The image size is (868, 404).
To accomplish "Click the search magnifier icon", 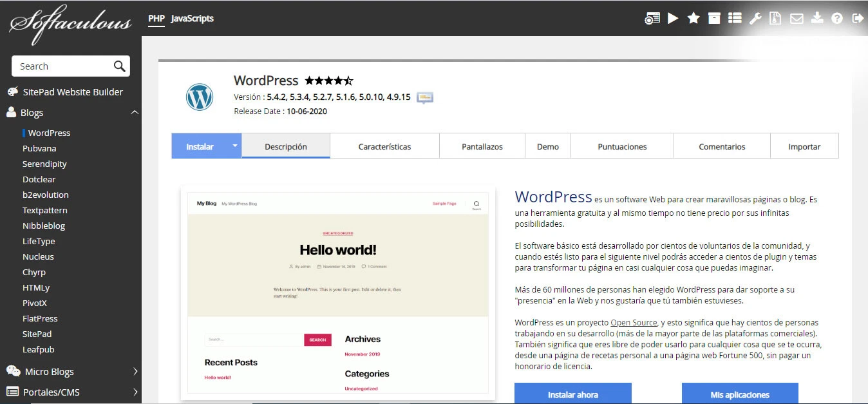I will point(119,66).
